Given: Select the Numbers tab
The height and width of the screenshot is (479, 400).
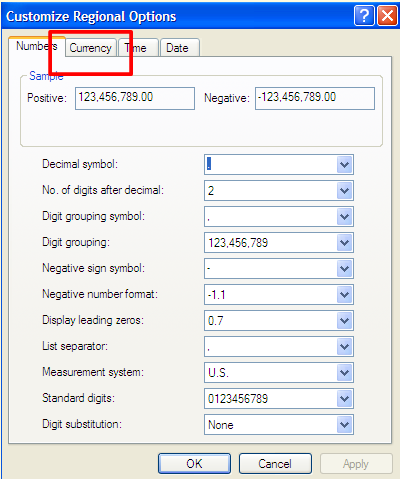Looking at the screenshot, I should tap(37, 46).
